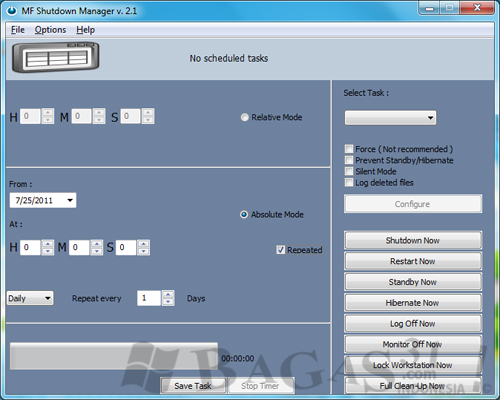This screenshot has width=500, height=400.
Task: Click the Relative Mode hours field
Action: click(x=30, y=116)
